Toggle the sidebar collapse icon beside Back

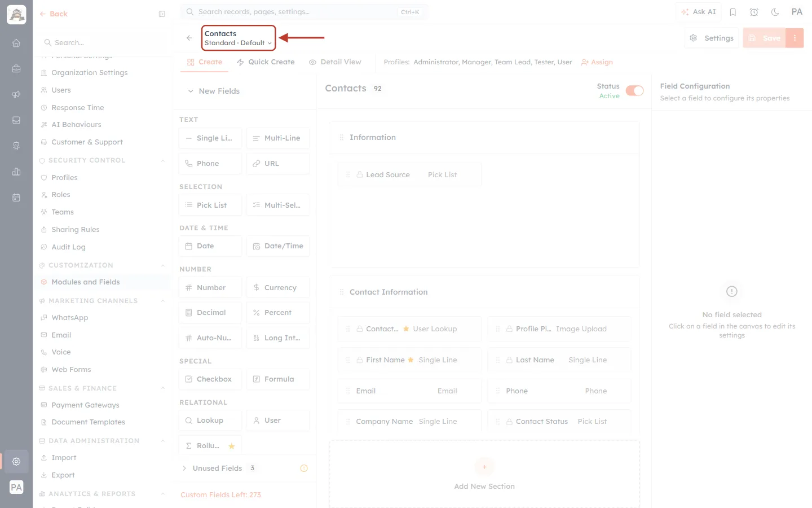point(162,14)
